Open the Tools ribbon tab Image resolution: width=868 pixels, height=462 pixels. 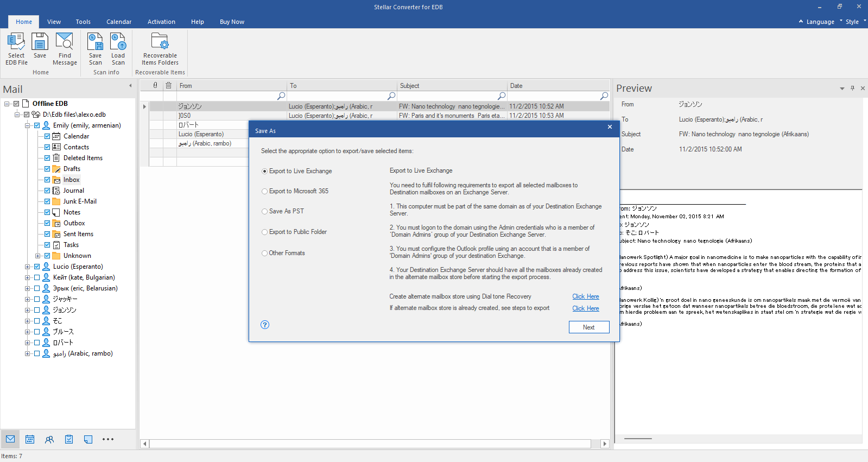(x=83, y=22)
